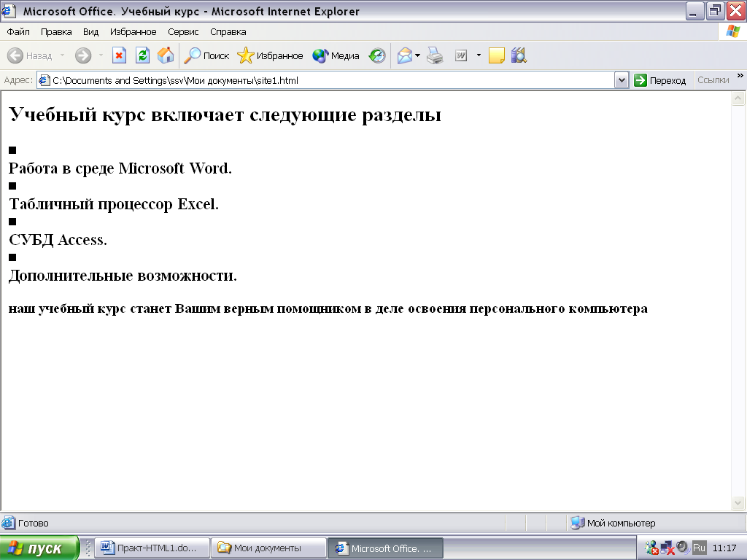Click the messenger tray icon with red mark
This screenshot has height=560, width=747.
pyautogui.click(x=651, y=548)
